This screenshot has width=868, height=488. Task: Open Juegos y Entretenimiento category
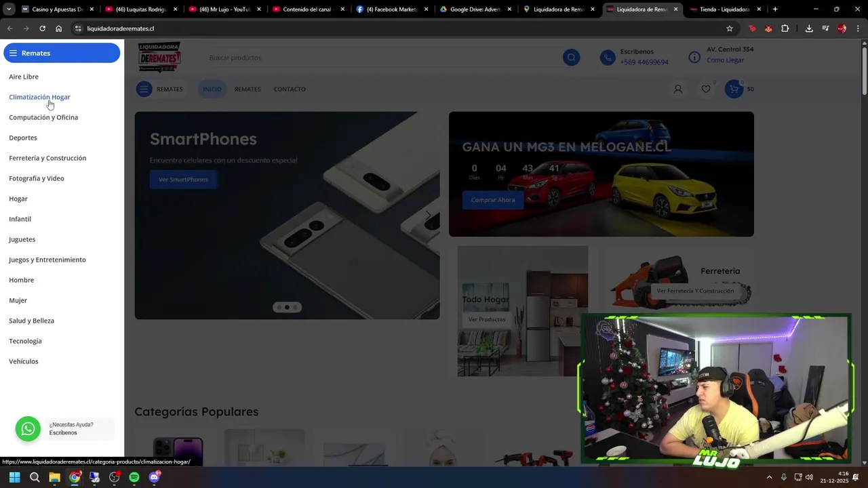tap(47, 260)
